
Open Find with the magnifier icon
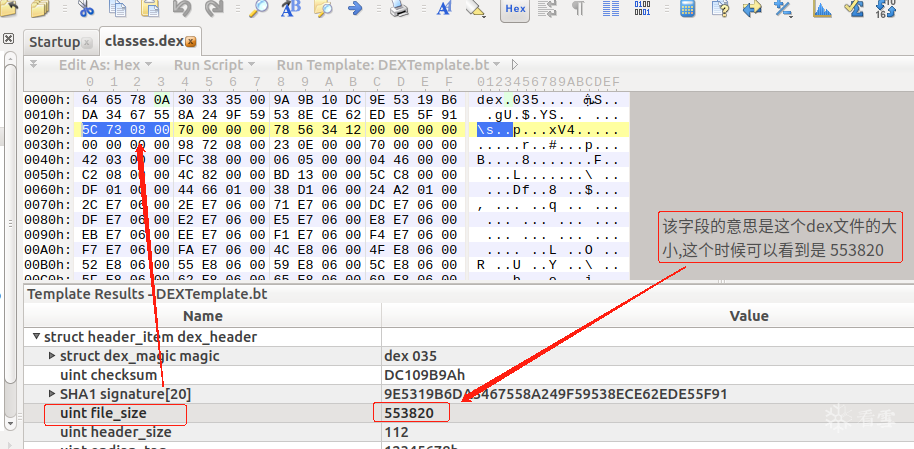click(258, 8)
